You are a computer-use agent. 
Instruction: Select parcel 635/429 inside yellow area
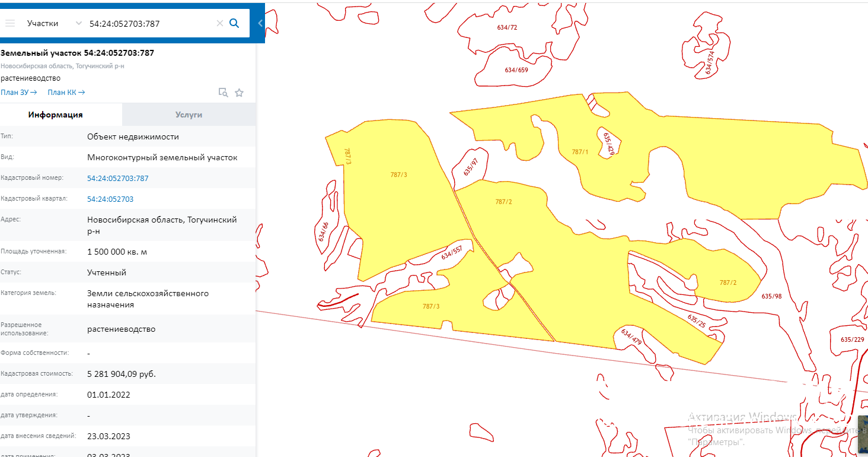tap(609, 143)
